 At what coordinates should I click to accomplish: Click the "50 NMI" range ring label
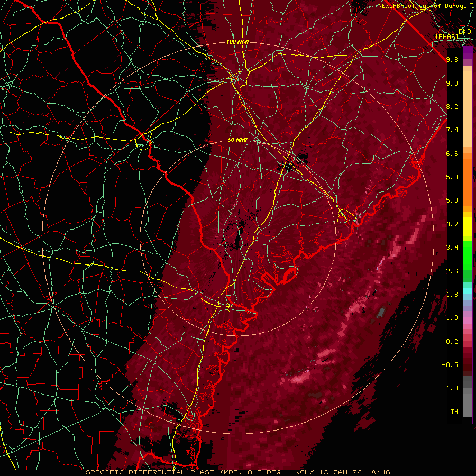coord(237,140)
